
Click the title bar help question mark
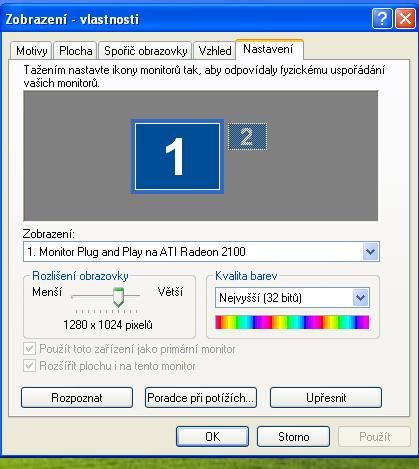(382, 19)
